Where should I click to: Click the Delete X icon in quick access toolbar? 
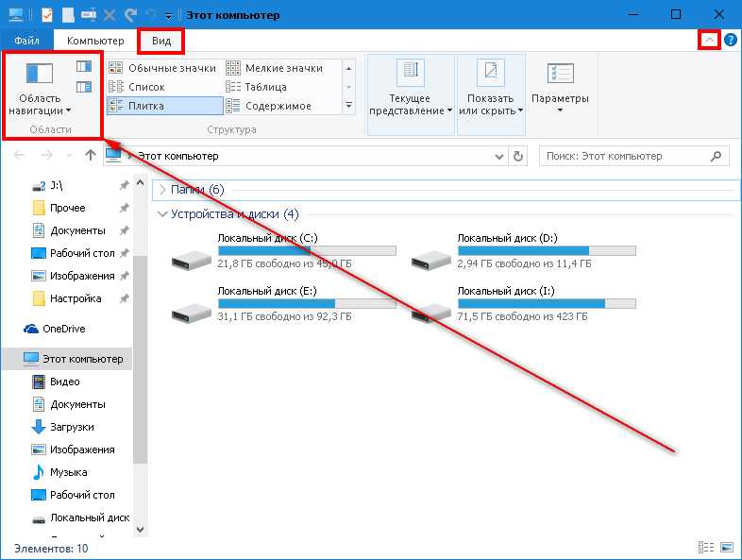pos(110,15)
